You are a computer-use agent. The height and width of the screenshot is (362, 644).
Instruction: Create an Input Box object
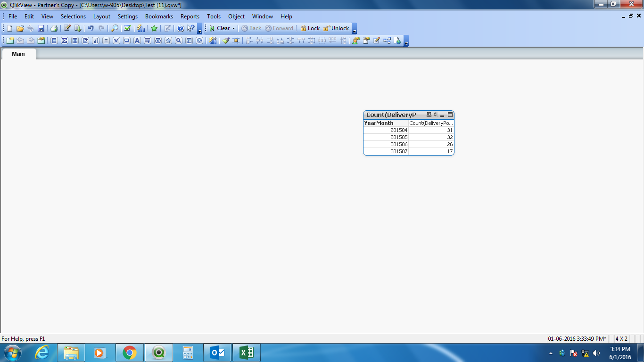(106, 41)
